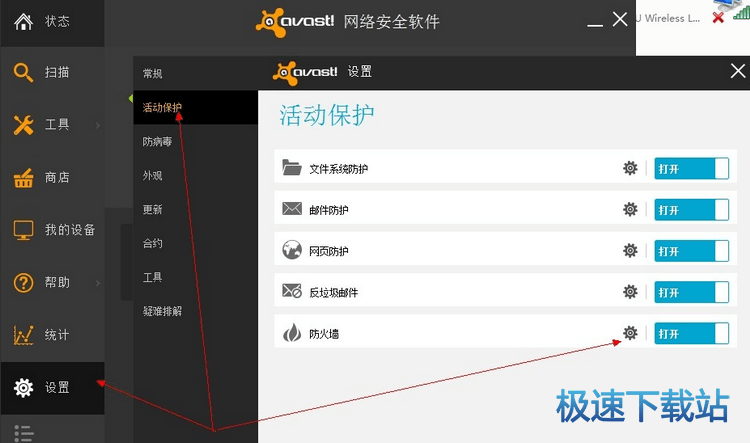Image resolution: width=750 pixels, height=443 pixels.
Task: Open the 统计 chart icon
Action: point(23,335)
